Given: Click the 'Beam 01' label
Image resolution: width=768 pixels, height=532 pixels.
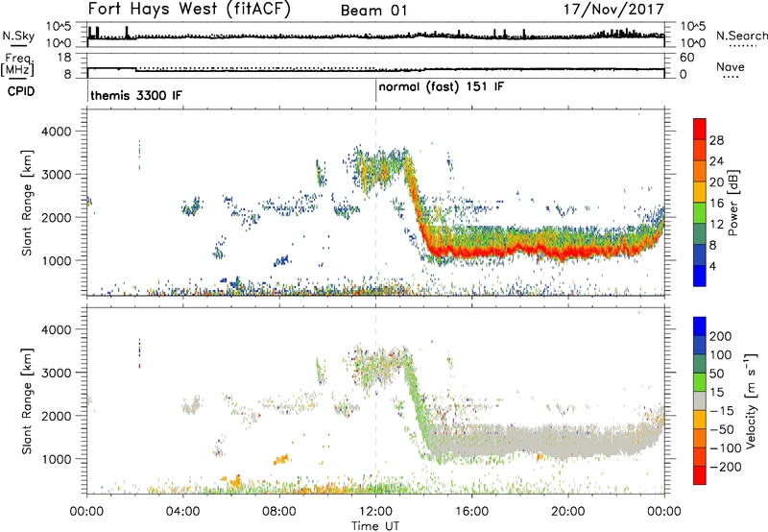Looking at the screenshot, I should pos(373,11).
